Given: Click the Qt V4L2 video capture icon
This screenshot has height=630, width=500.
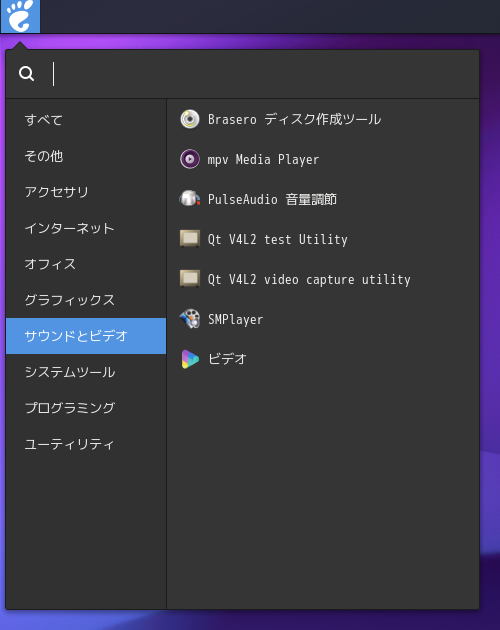Looking at the screenshot, I should pyautogui.click(x=190, y=278).
